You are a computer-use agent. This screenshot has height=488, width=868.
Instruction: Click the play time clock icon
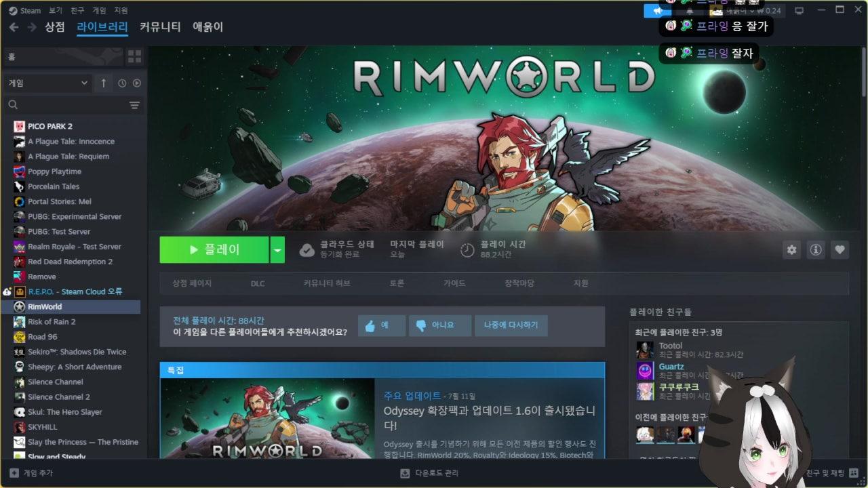(x=467, y=250)
